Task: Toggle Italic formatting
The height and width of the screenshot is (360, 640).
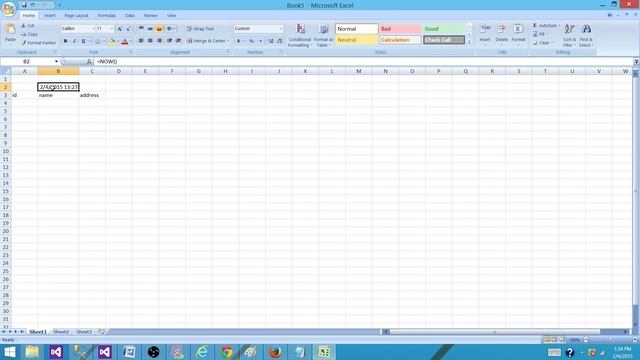Action: (x=74, y=41)
